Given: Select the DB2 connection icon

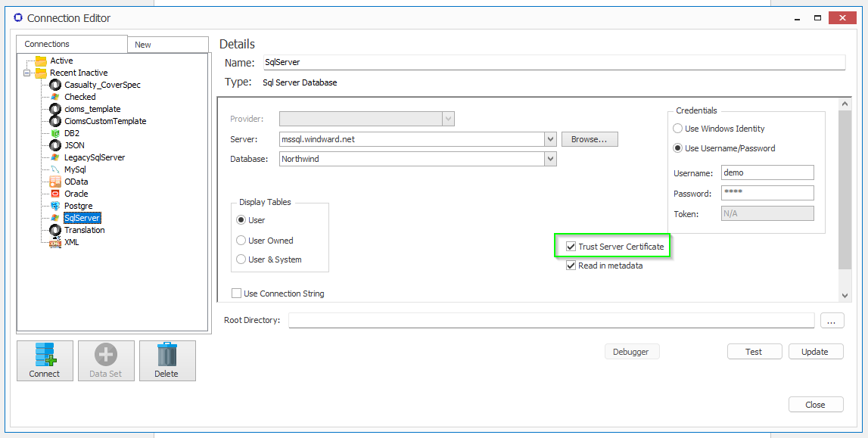Looking at the screenshot, I should click(x=55, y=133).
